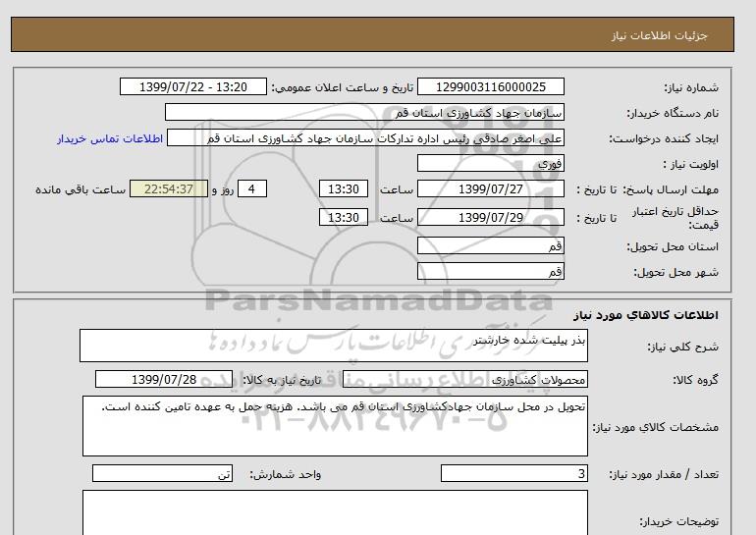Screen dimensions: 756x535
Task: Click the label ایجاد کننده درخواست
Action: click(x=664, y=139)
